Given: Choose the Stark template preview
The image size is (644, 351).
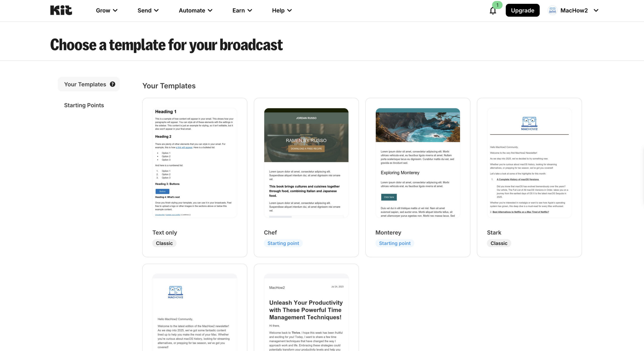Looking at the screenshot, I should pyautogui.click(x=529, y=163).
